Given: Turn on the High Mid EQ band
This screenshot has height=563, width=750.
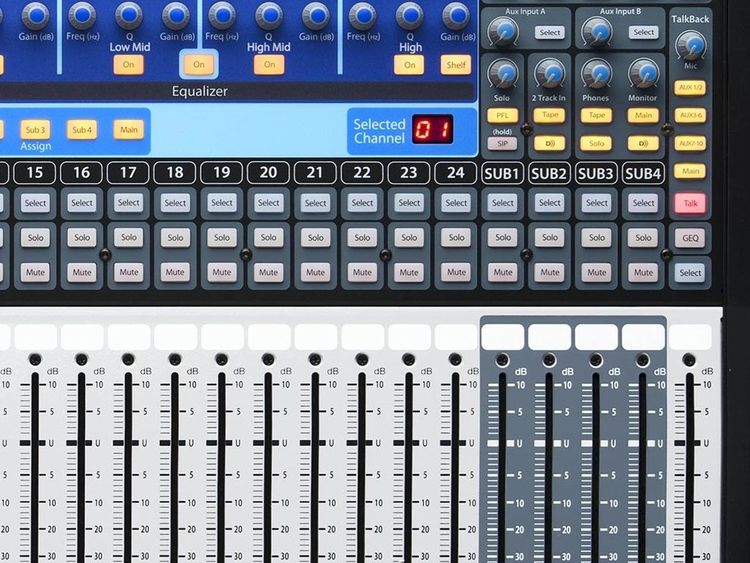Looking at the screenshot, I should pos(269,65).
